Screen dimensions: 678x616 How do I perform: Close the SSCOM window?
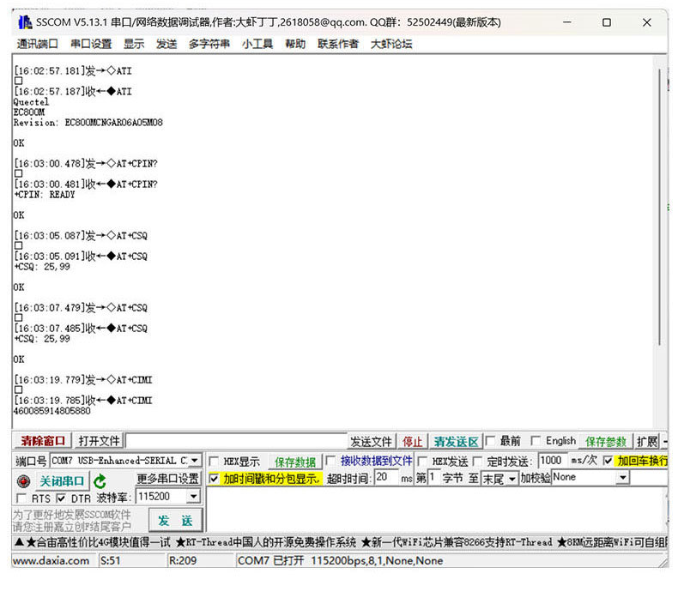coord(646,22)
